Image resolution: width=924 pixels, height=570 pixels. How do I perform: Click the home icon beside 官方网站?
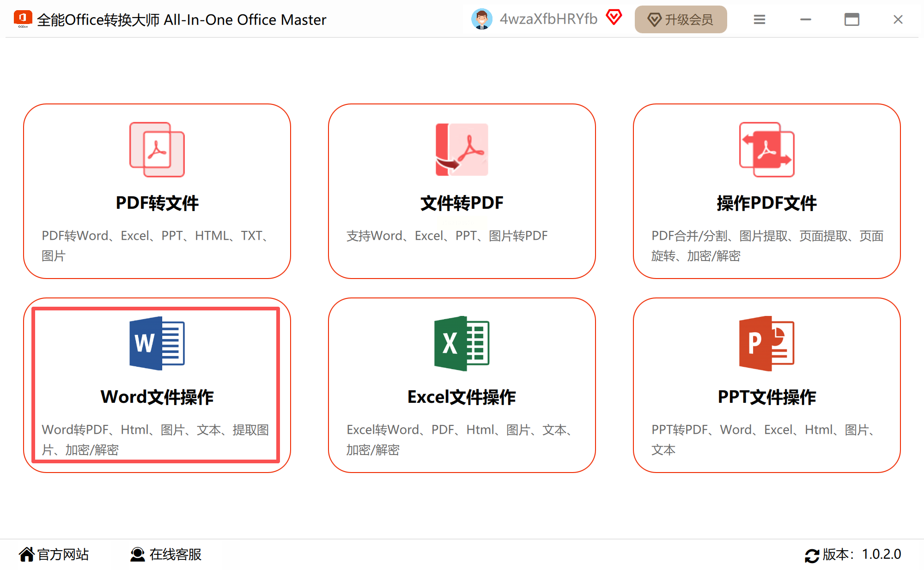tap(27, 554)
